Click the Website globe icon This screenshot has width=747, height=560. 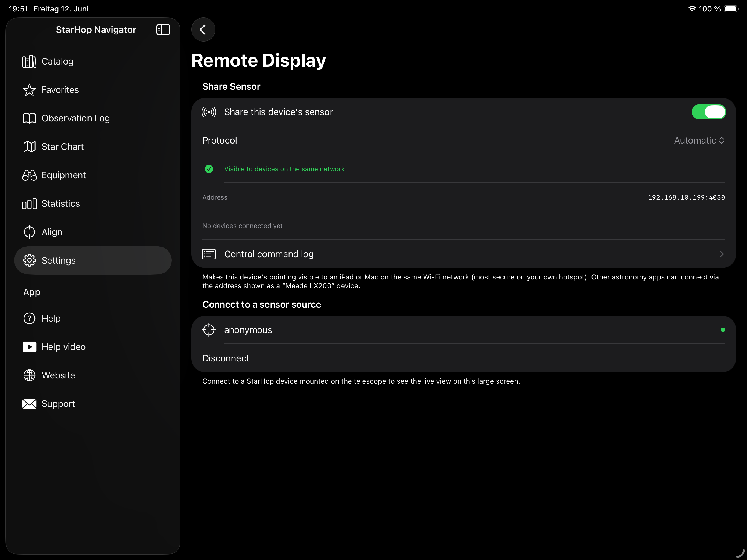[x=29, y=375]
